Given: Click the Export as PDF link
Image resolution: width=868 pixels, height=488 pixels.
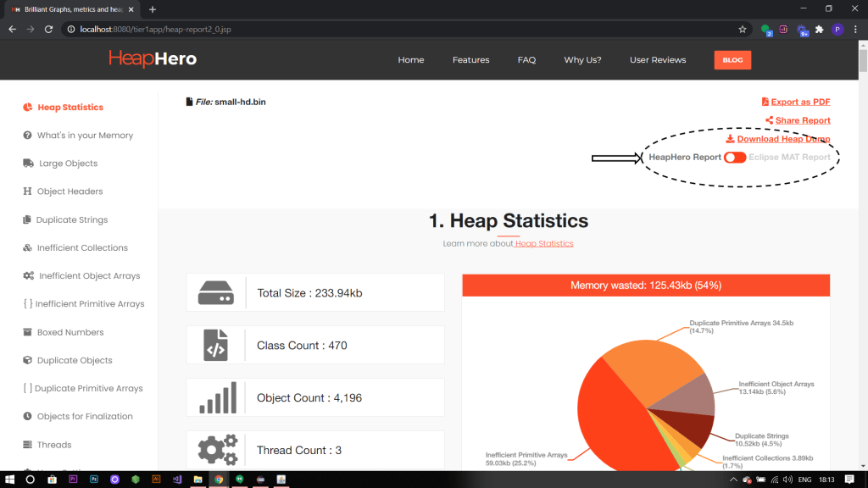Looking at the screenshot, I should [800, 102].
